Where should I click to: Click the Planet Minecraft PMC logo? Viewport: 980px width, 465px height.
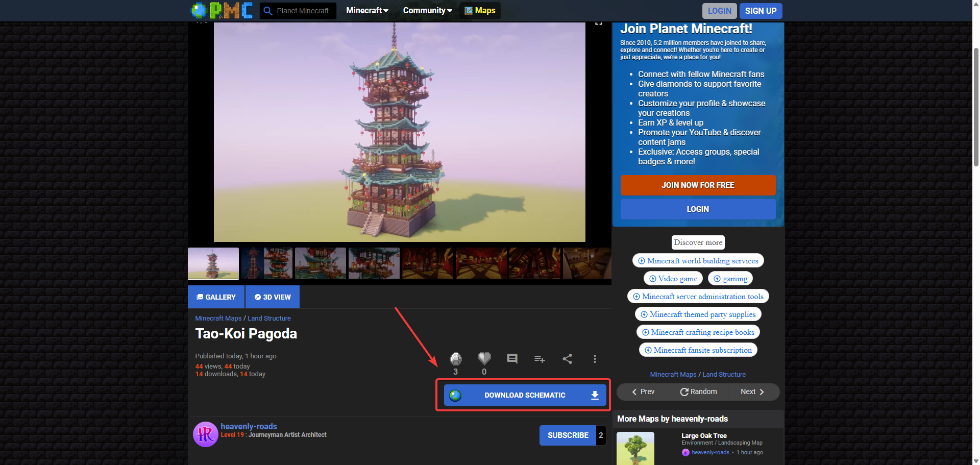[222, 10]
